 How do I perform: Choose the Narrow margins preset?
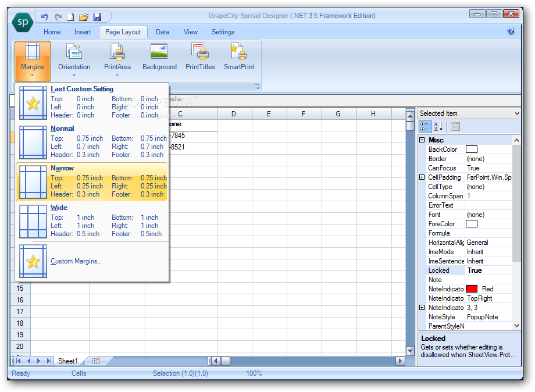(92, 181)
